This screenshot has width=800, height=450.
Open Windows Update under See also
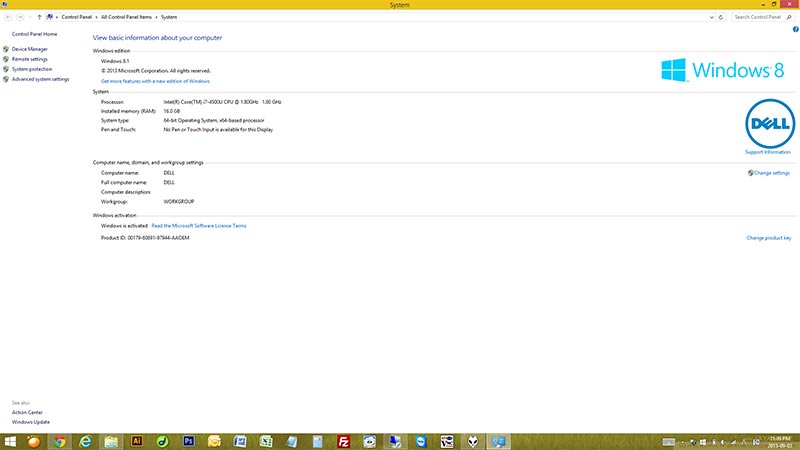(31, 422)
